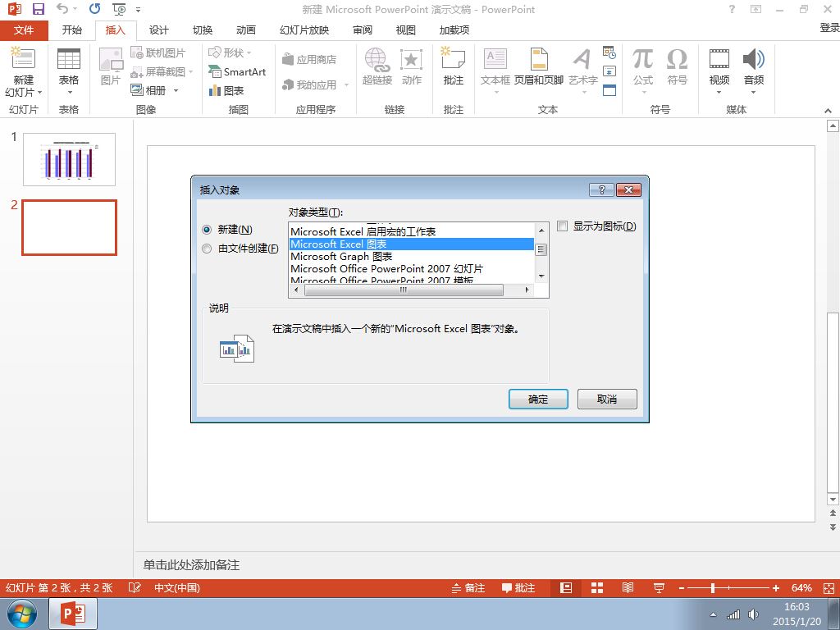Select the 新建(N) radio button

(x=207, y=230)
